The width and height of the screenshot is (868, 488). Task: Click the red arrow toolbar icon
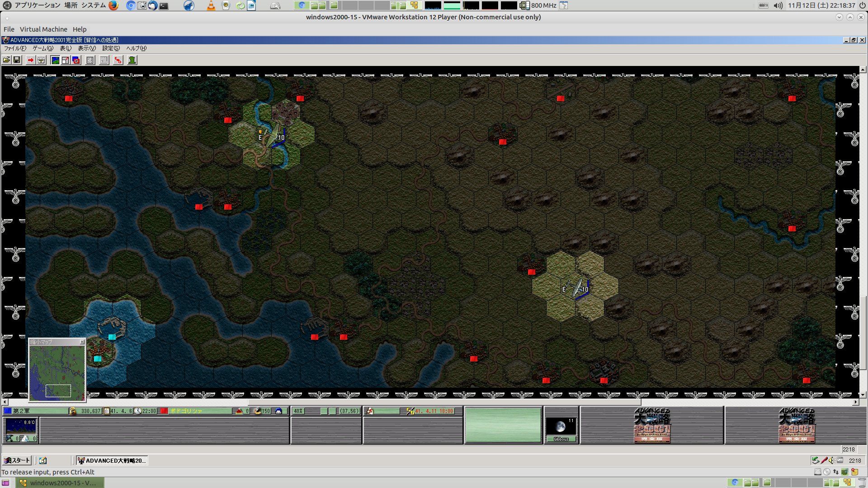click(x=30, y=60)
